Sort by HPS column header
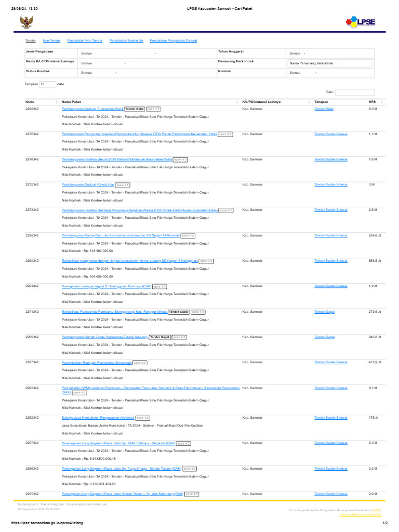The image size is (399, 532). tap(376, 102)
